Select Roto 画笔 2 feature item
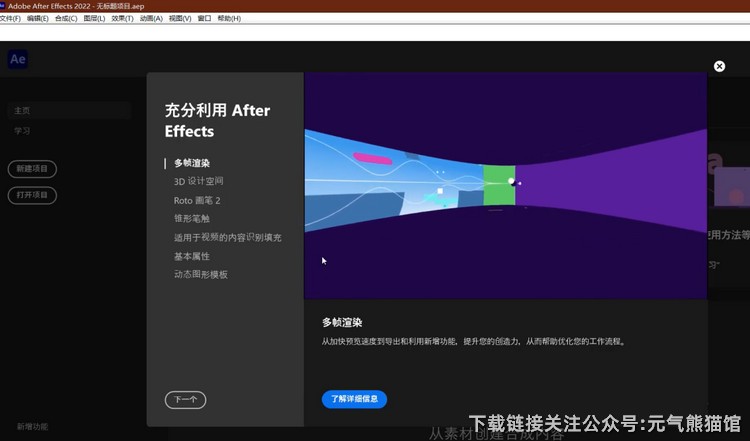Viewport: 750px width, 441px height. (x=197, y=200)
